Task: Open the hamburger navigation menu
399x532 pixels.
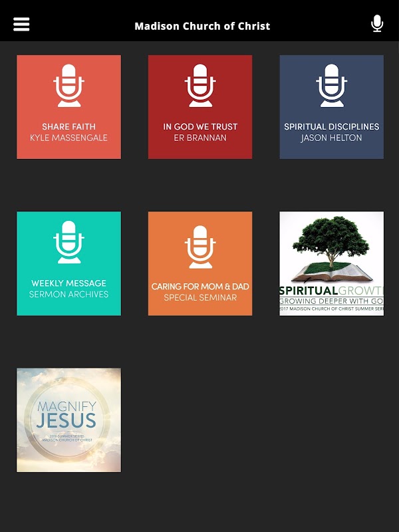Action: pyautogui.click(x=21, y=25)
